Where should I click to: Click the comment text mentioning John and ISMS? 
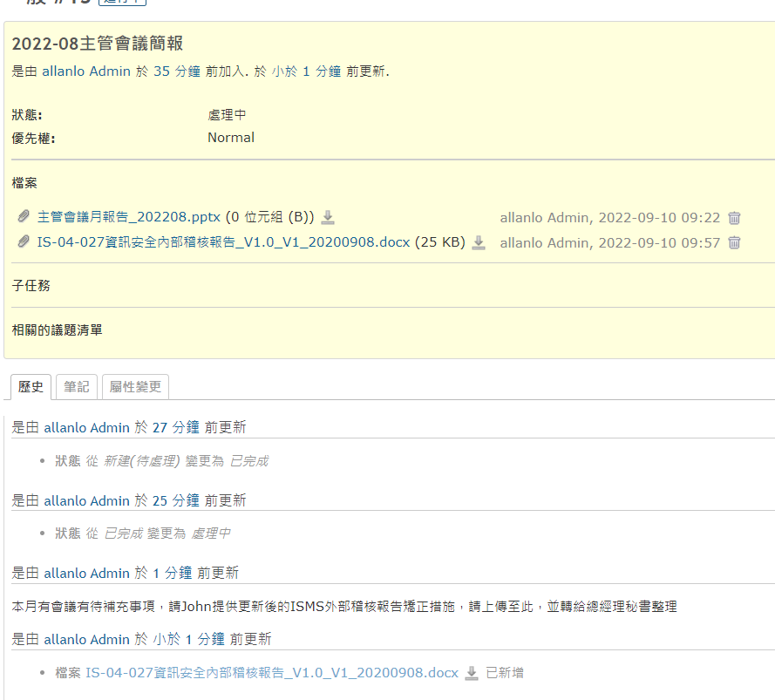(x=344, y=607)
